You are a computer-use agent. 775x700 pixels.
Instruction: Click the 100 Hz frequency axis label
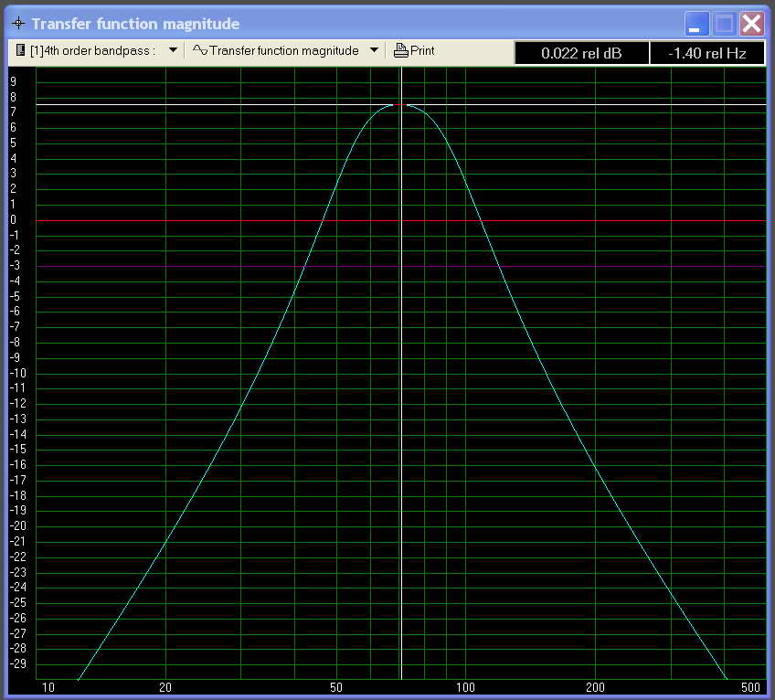[465, 687]
